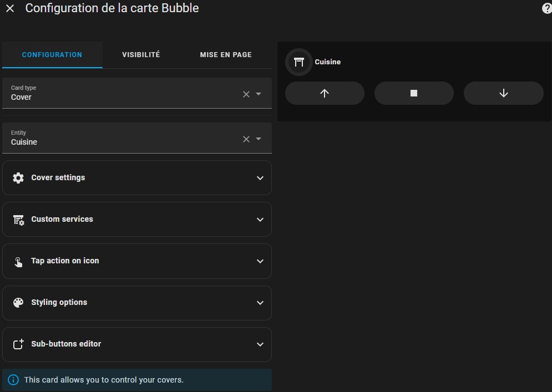This screenshot has height=392, width=552.
Task: Expand the Cover settings chevron
Action: (x=260, y=178)
